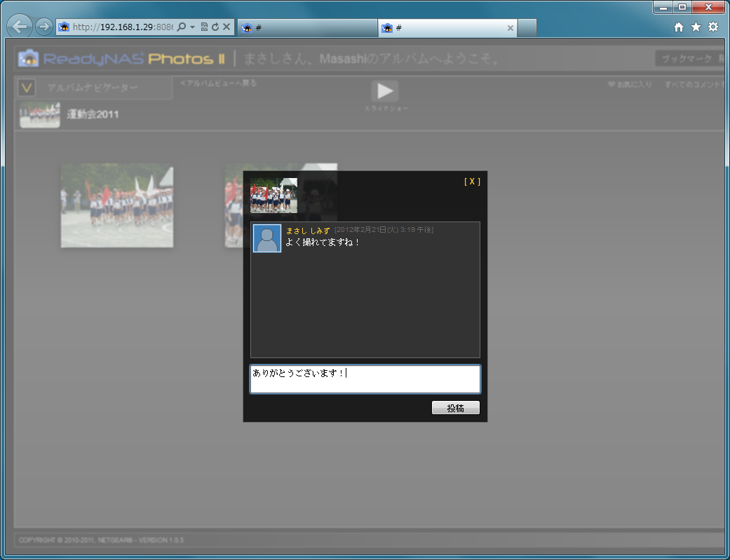
Task: Click the browser back arrow button
Action: (x=19, y=27)
